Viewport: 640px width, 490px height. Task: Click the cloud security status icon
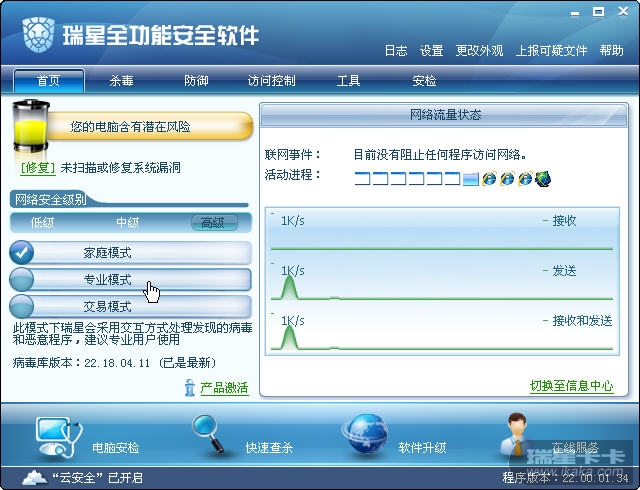[x=34, y=477]
